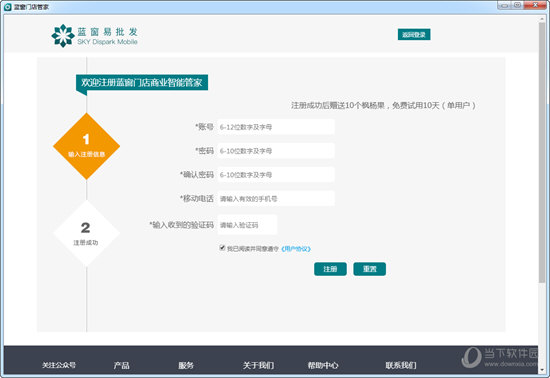Image resolution: width=550 pixels, height=378 pixels.
Task: Click into the 确认密码 field
Action: tap(276, 175)
